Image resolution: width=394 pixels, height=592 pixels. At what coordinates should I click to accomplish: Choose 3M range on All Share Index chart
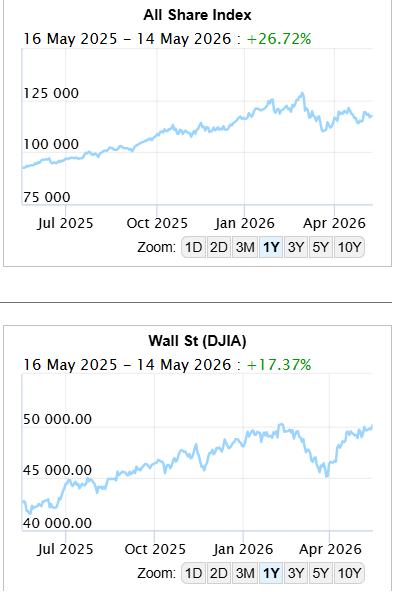click(x=245, y=247)
